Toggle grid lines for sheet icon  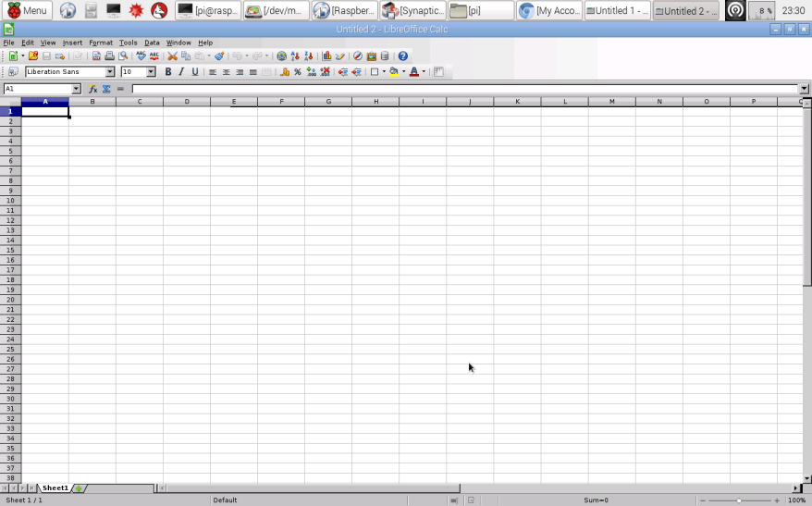click(x=438, y=72)
